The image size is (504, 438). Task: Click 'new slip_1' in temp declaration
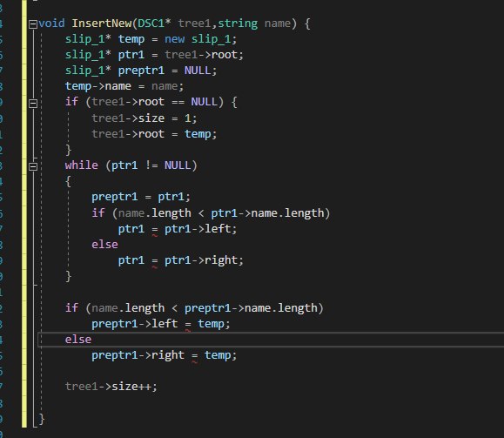[198, 39]
